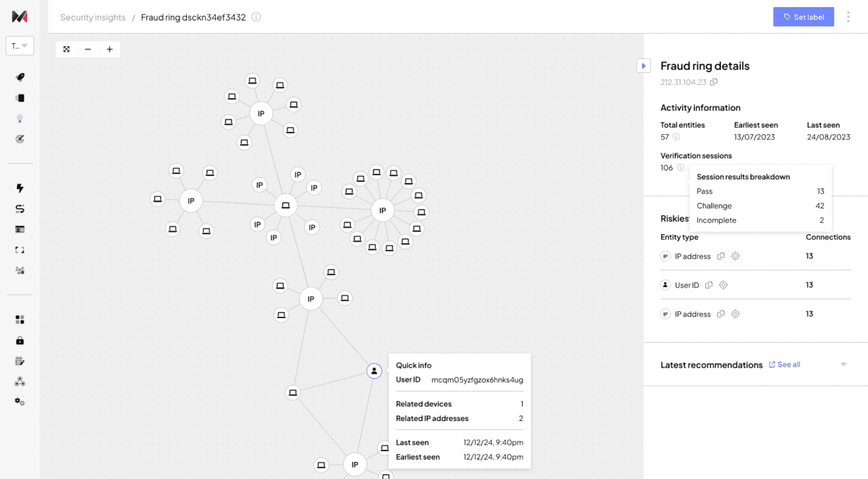
Task: Click the User ID row target icon
Action: coord(723,285)
